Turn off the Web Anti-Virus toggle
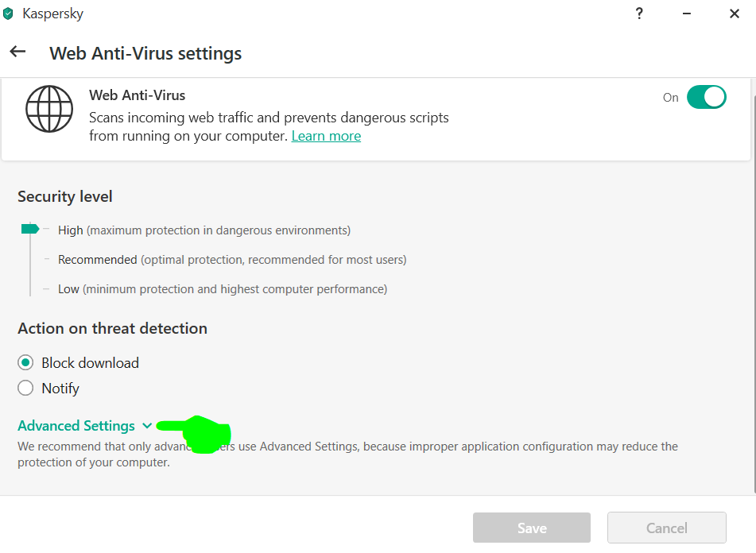 click(x=707, y=97)
